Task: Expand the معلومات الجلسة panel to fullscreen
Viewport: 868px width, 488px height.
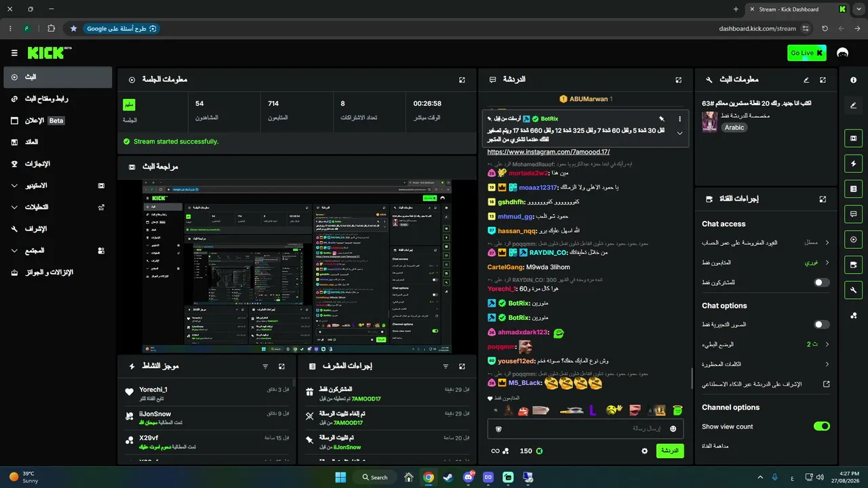Action: [x=462, y=80]
